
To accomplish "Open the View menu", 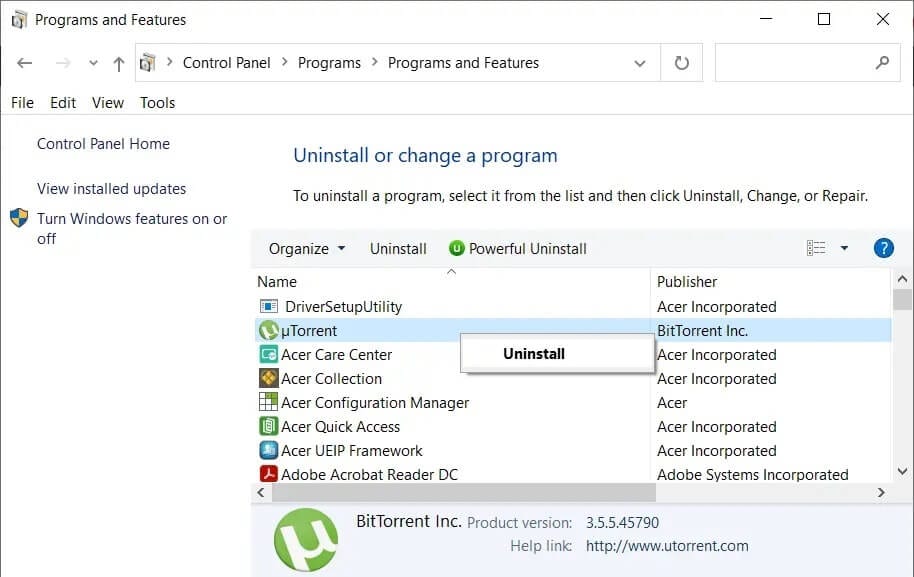I will [x=108, y=103].
